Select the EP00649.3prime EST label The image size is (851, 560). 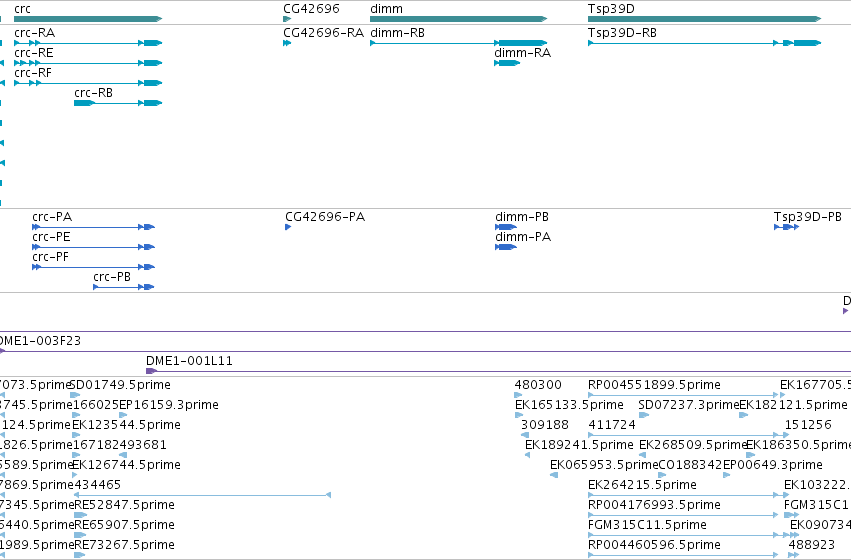[x=773, y=465]
